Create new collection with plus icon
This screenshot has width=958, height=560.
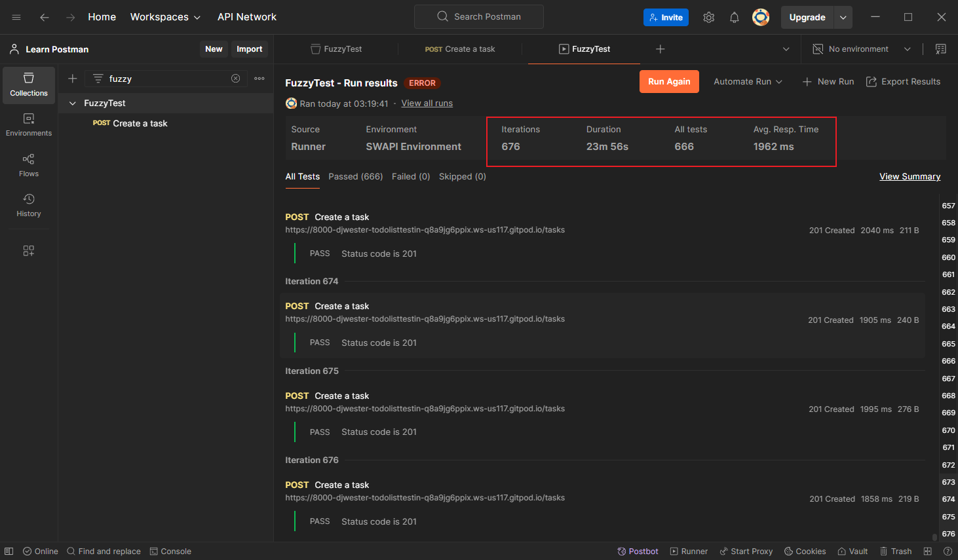73,79
